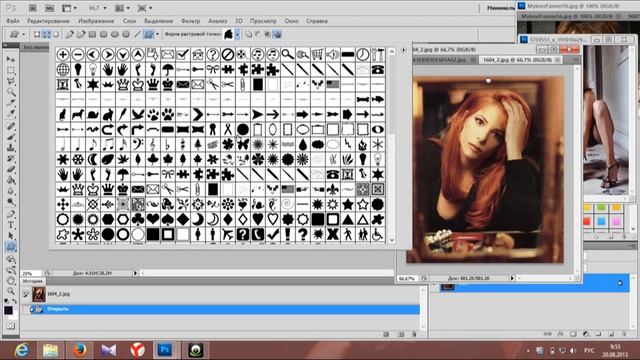
Task: Select the Paint Bucket tool
Action: coord(11,180)
